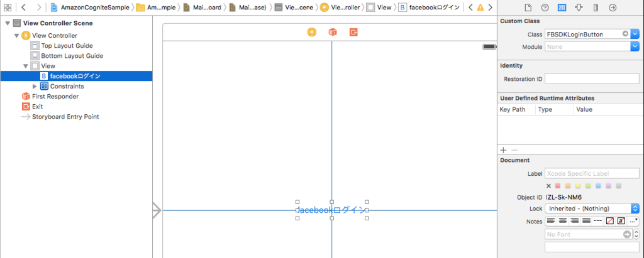Jump to the next issue
This screenshot has height=258, width=644.
tap(490, 8)
